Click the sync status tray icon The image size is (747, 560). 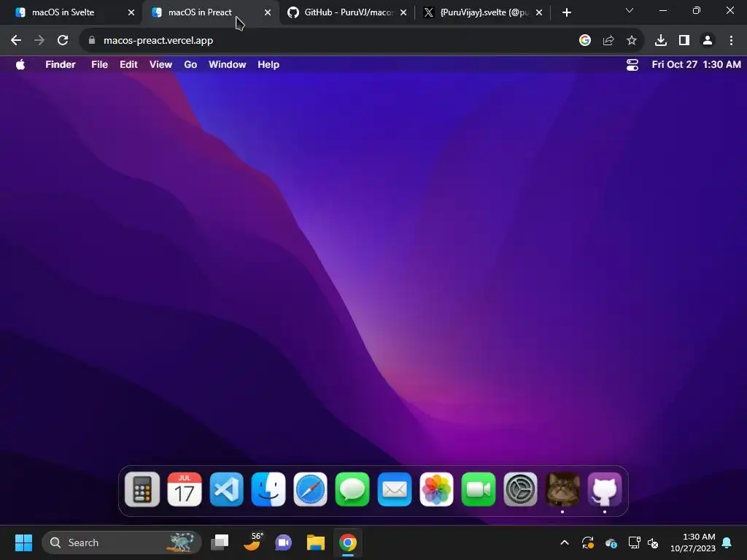[x=588, y=542]
